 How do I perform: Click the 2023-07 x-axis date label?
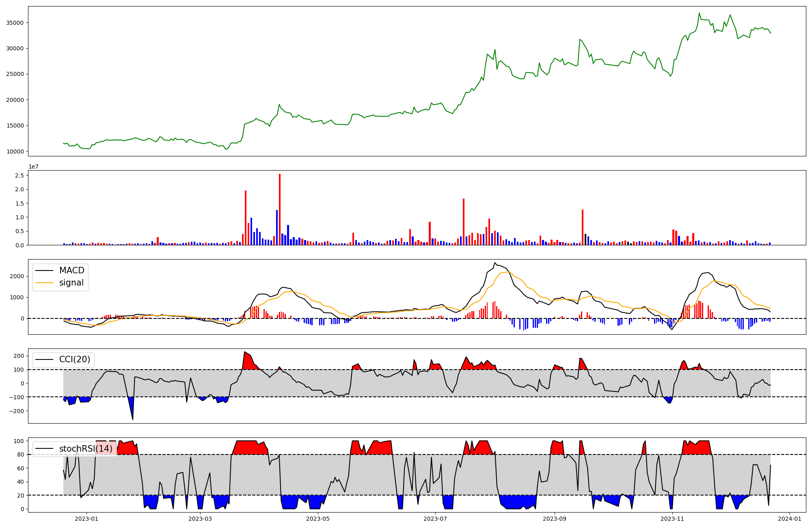435,519
